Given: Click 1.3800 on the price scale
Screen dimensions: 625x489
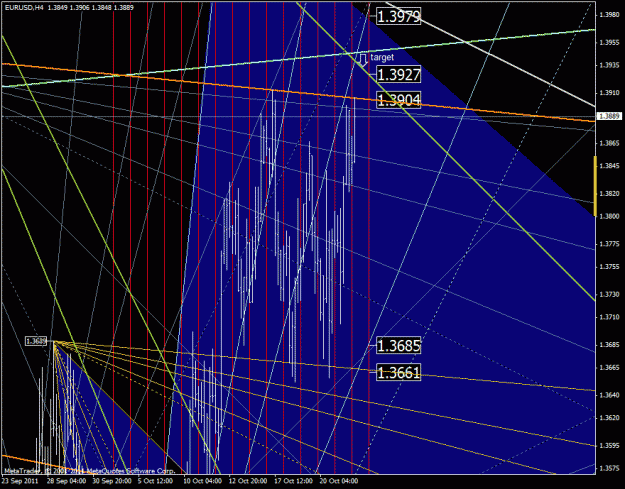Looking at the screenshot, I should (x=609, y=216).
